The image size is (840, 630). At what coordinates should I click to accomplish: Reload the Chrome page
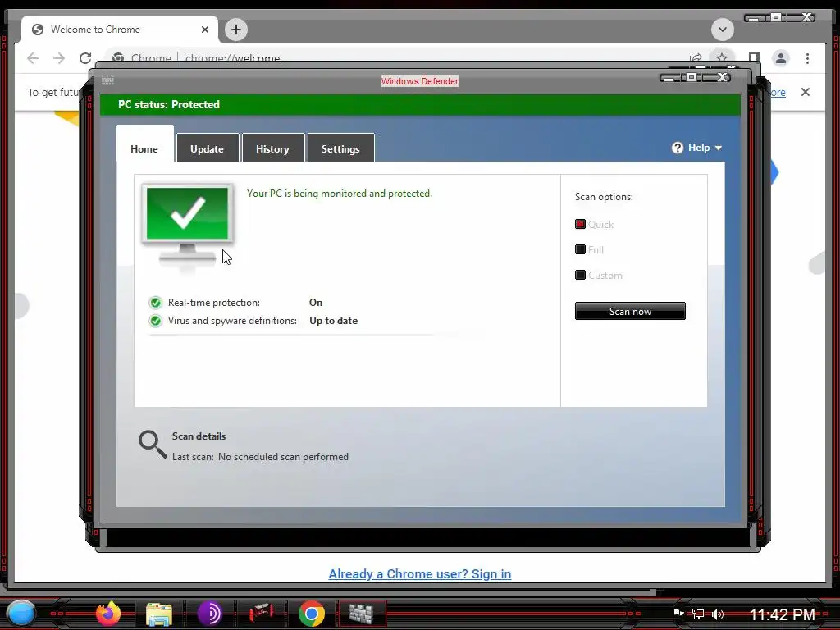tap(85, 58)
